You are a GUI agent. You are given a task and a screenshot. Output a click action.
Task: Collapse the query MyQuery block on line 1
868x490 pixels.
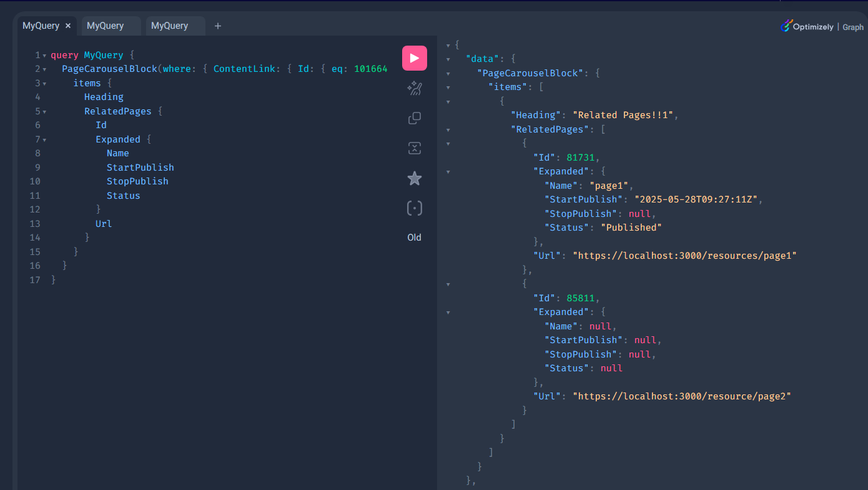44,56
